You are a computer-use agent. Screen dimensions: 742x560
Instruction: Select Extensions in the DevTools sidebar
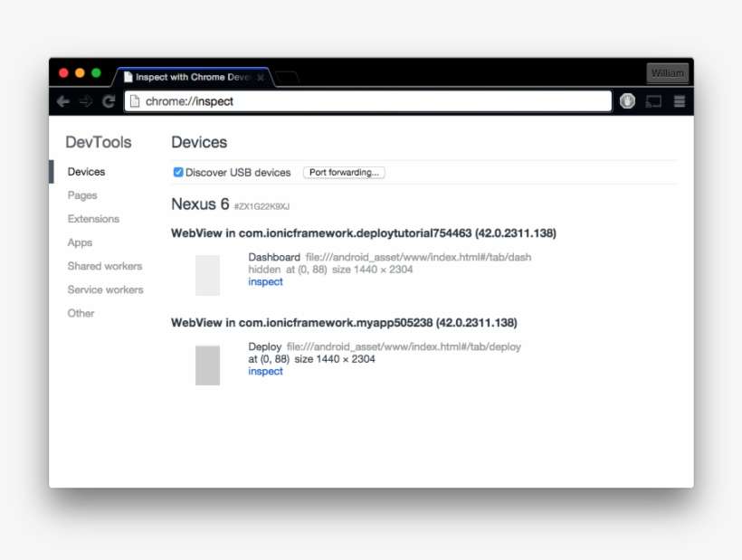tap(93, 219)
